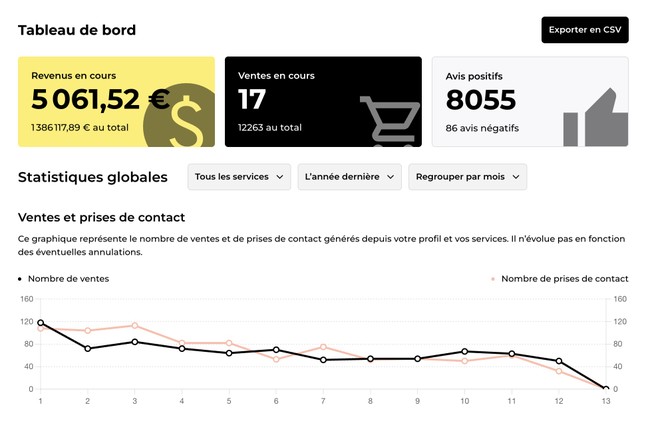Click the shopping cart icon
Viewport: 646px width, 427px height.
point(390,121)
